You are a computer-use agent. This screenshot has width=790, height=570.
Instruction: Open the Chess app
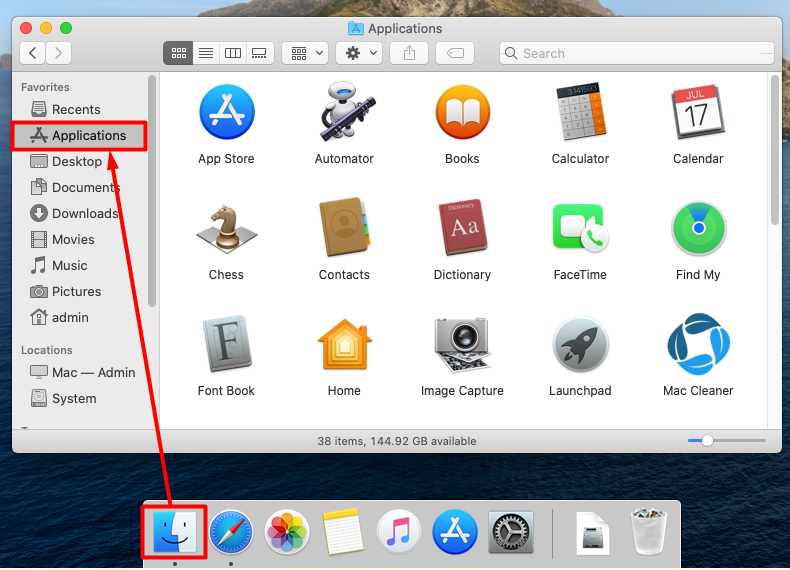pos(226,228)
